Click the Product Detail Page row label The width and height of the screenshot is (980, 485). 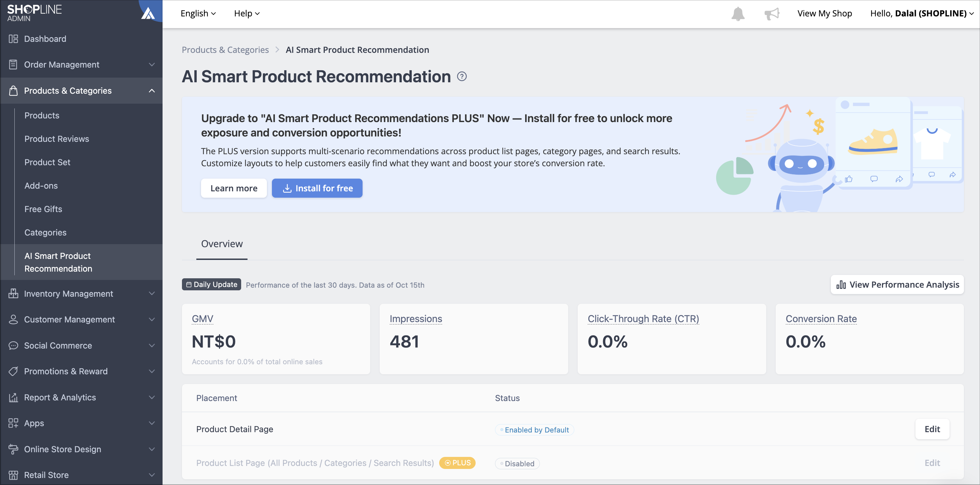tap(235, 429)
